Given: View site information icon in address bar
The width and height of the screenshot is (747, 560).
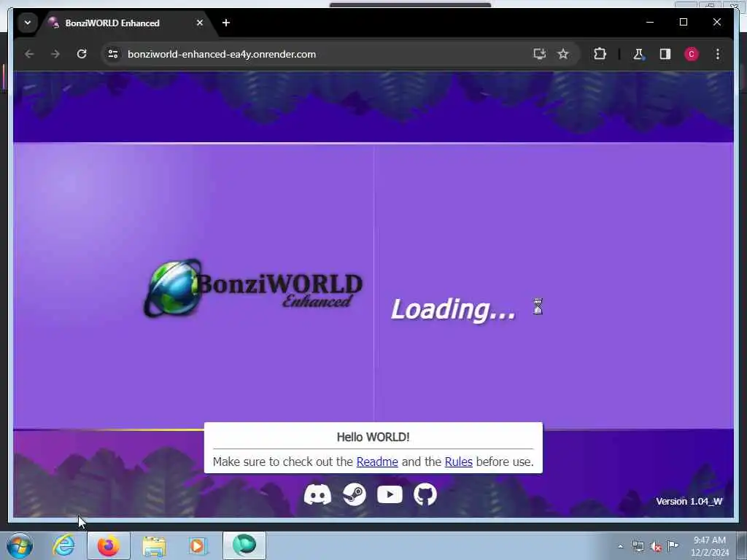Looking at the screenshot, I should [113, 54].
